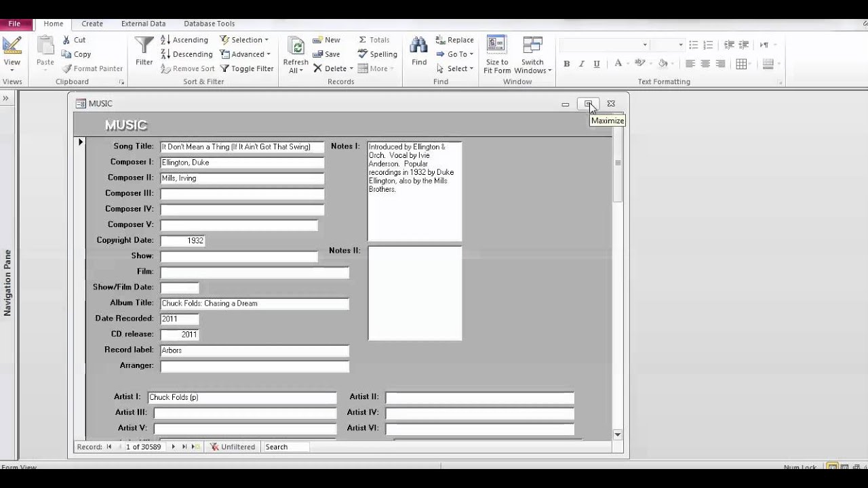Viewport: 868px width, 488px height.
Task: Open the View button dropdown arrow
Action: [12, 70]
